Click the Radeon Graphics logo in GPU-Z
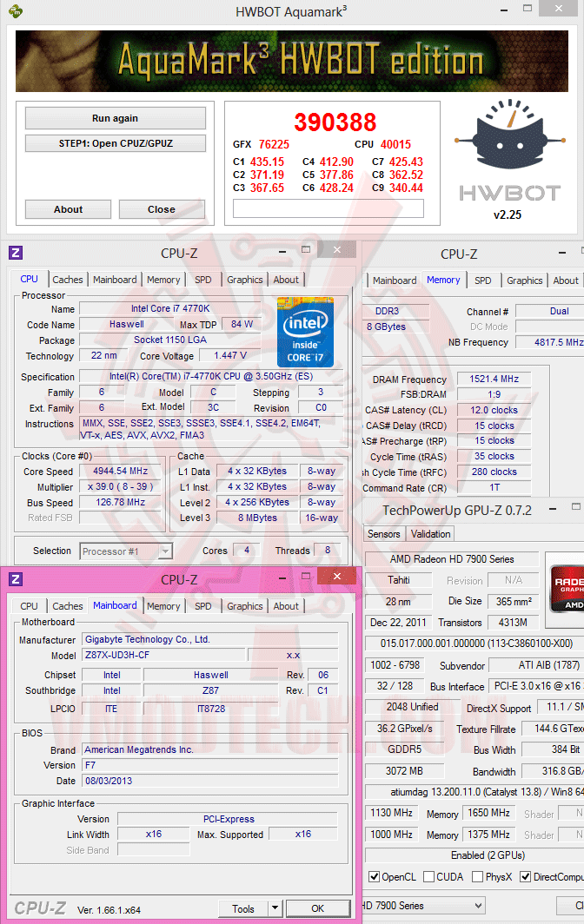This screenshot has height=924, width=584. (567, 589)
